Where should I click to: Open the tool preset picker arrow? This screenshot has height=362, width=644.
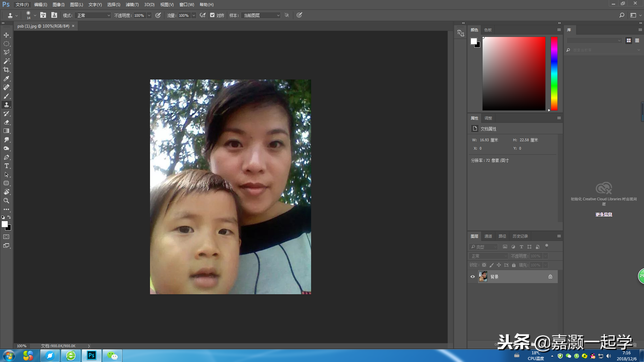[16, 15]
